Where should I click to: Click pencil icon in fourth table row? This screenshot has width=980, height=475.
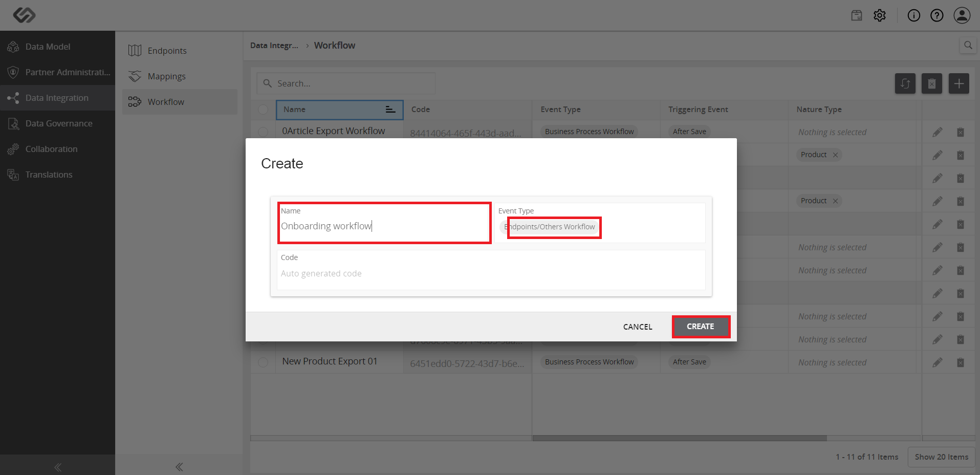pyautogui.click(x=937, y=201)
